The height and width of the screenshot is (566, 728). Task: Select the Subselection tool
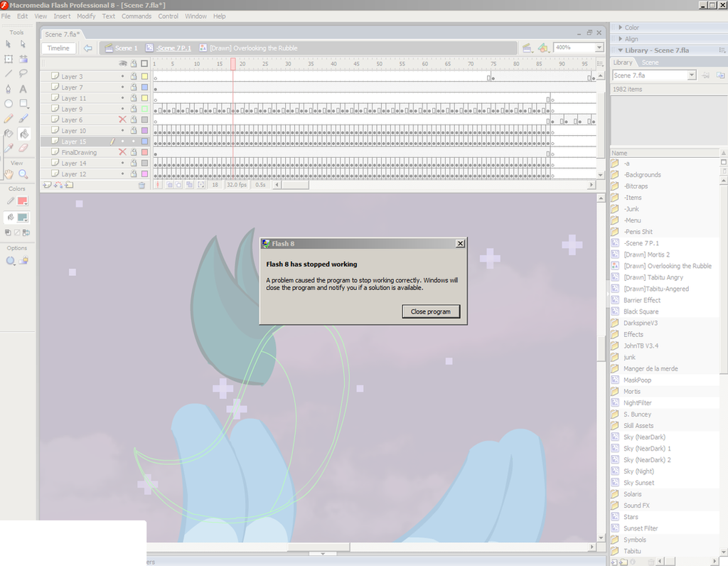point(23,44)
